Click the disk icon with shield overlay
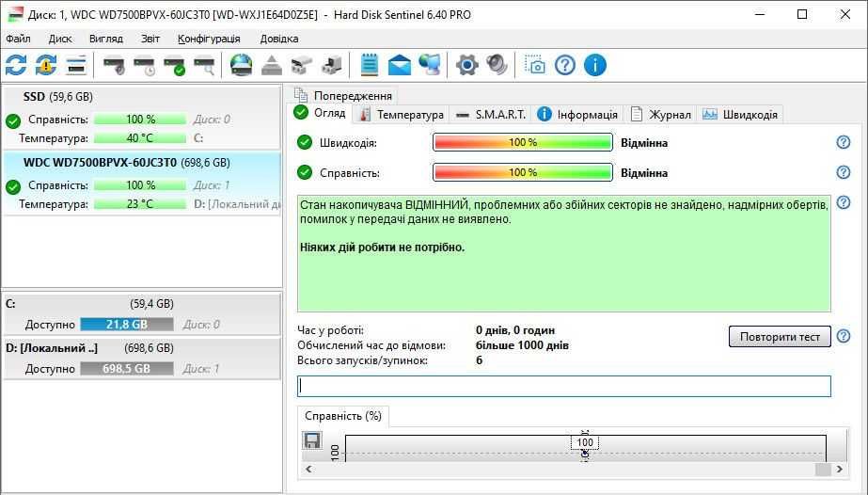This screenshot has width=868, height=495. 114,66
